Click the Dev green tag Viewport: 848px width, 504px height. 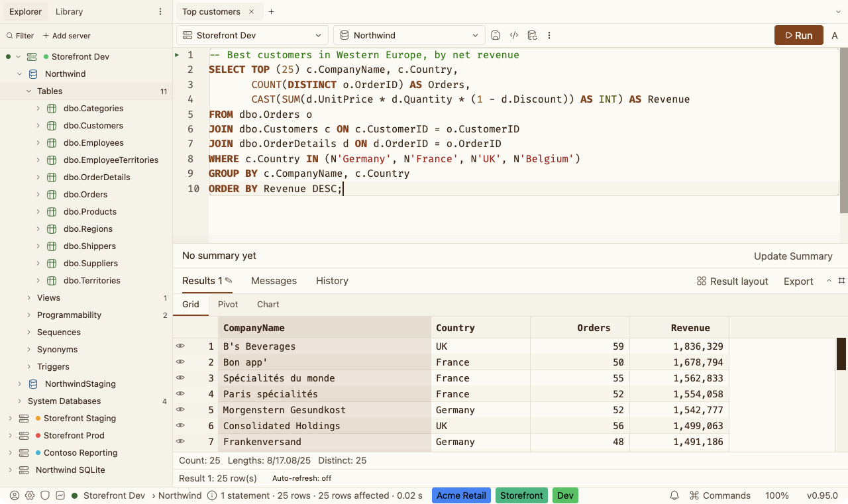[x=566, y=495]
